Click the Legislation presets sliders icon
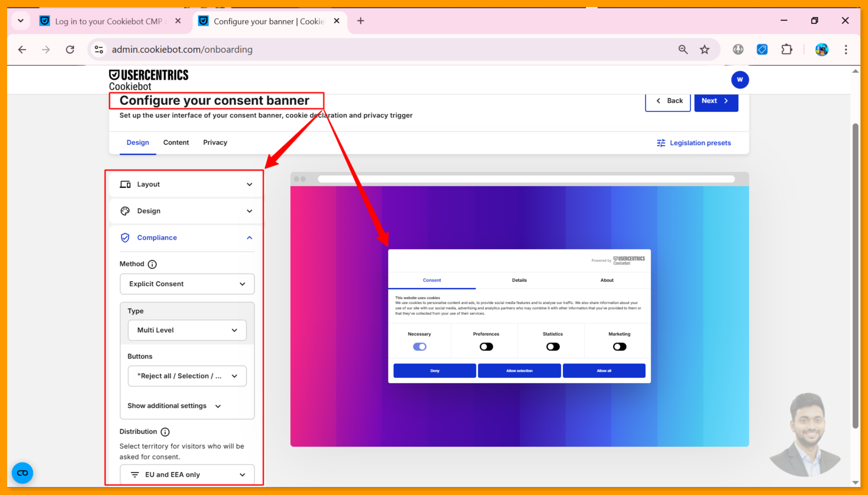 661,143
